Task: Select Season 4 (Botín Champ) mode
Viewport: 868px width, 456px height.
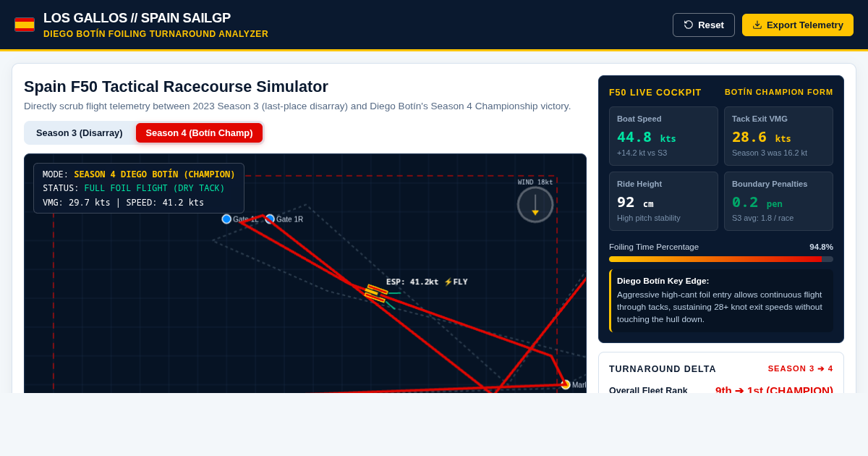Action: (x=199, y=133)
